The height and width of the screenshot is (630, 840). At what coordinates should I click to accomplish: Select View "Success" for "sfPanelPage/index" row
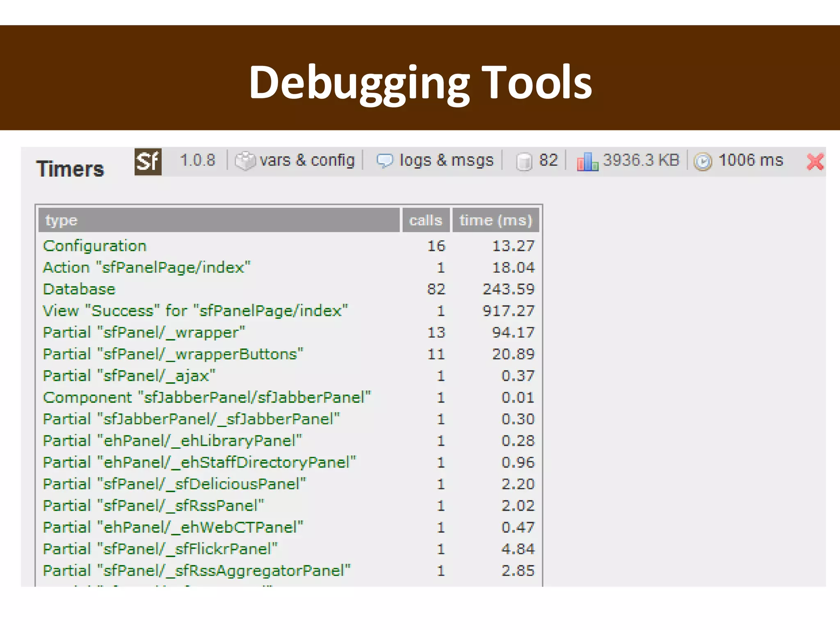pyautogui.click(x=289, y=311)
